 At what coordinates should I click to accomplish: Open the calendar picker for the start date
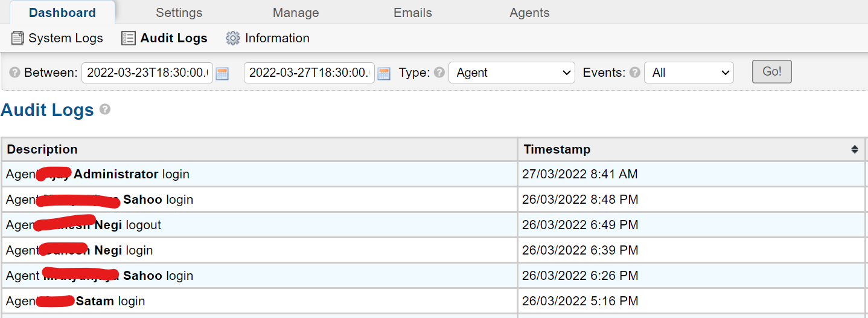222,73
